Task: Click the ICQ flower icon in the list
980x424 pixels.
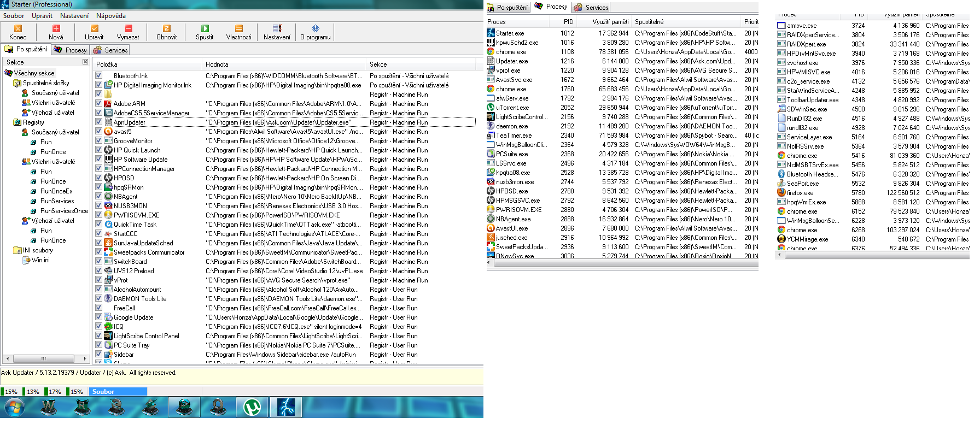Action: 108,326
